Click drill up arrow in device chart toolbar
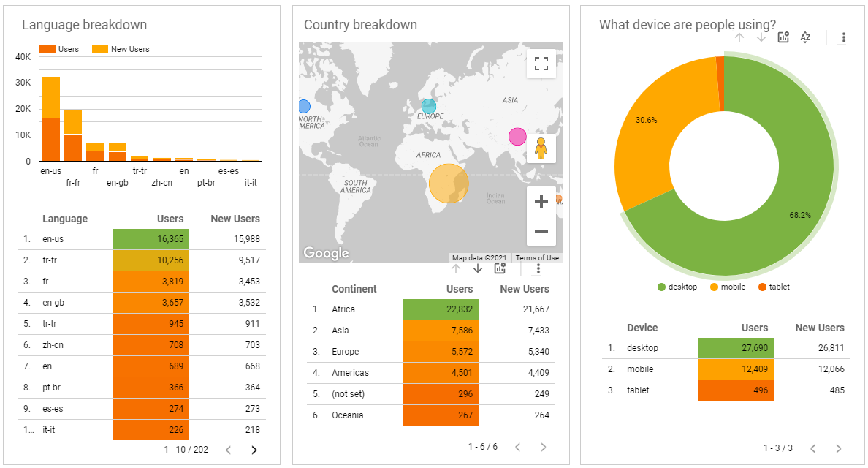This screenshot has width=868, height=468. click(x=739, y=37)
